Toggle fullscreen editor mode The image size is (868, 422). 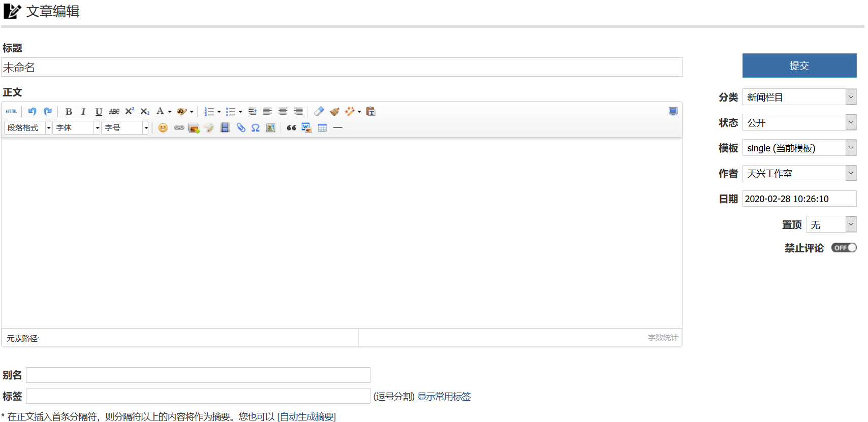[673, 111]
